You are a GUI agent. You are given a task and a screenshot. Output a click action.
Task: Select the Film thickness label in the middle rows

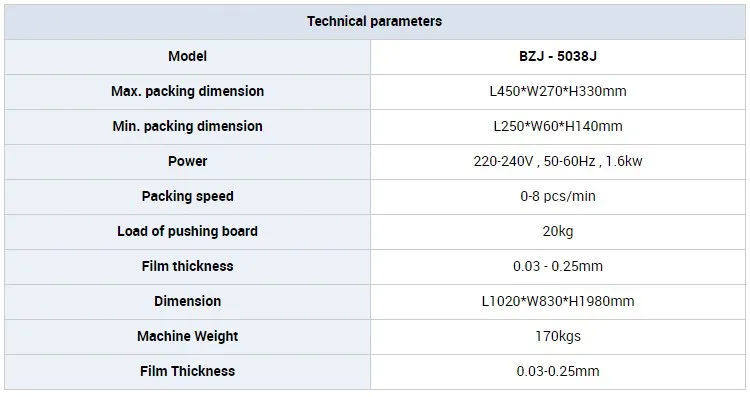coord(188,266)
